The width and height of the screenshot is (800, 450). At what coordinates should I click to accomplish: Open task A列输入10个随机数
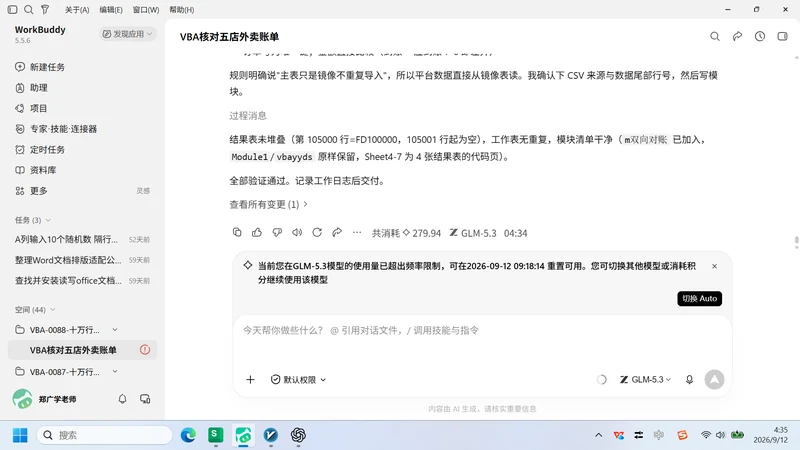point(82,239)
